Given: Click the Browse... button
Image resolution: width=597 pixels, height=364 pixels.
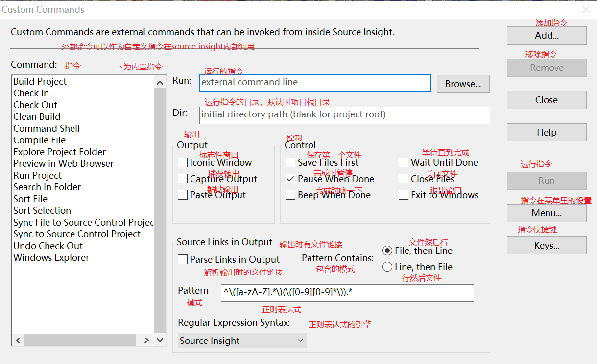Looking at the screenshot, I should [x=463, y=84].
